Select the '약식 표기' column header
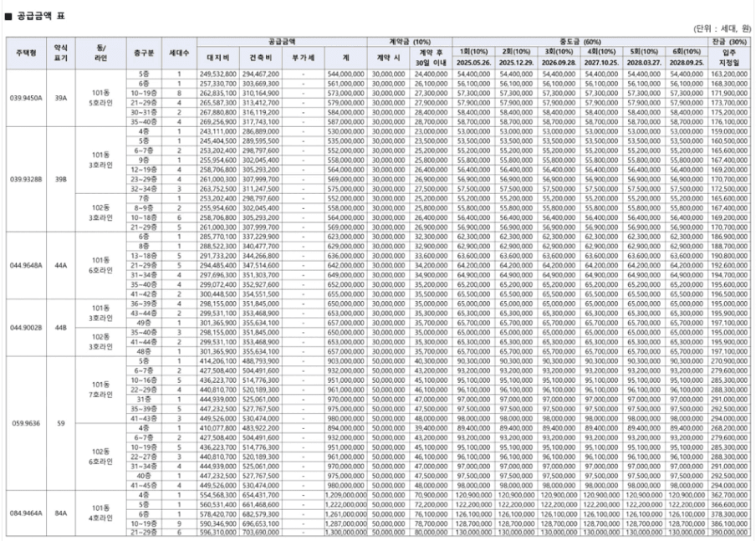This screenshot has height=541, width=756. [61, 53]
